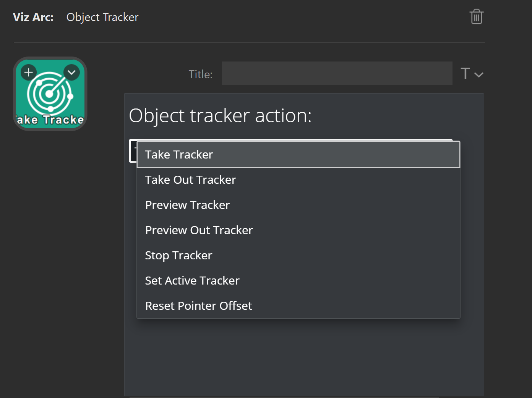Choose Take Tracker from the list

coord(298,154)
